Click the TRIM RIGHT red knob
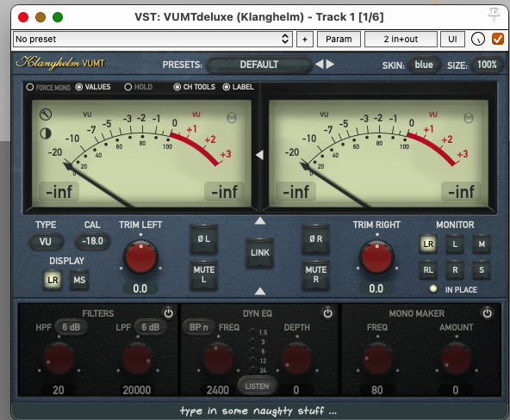 [x=376, y=257]
